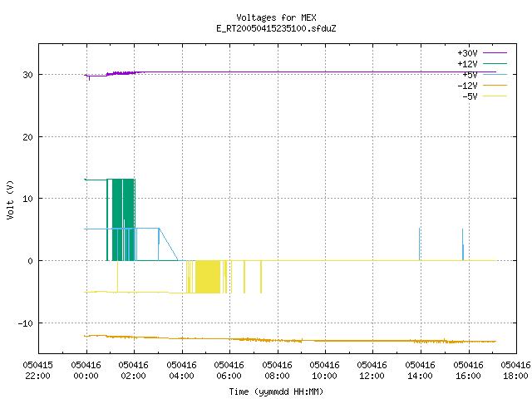Click the green +12V legend line sample
This screenshot has height=399, width=532.
[x=495, y=63]
